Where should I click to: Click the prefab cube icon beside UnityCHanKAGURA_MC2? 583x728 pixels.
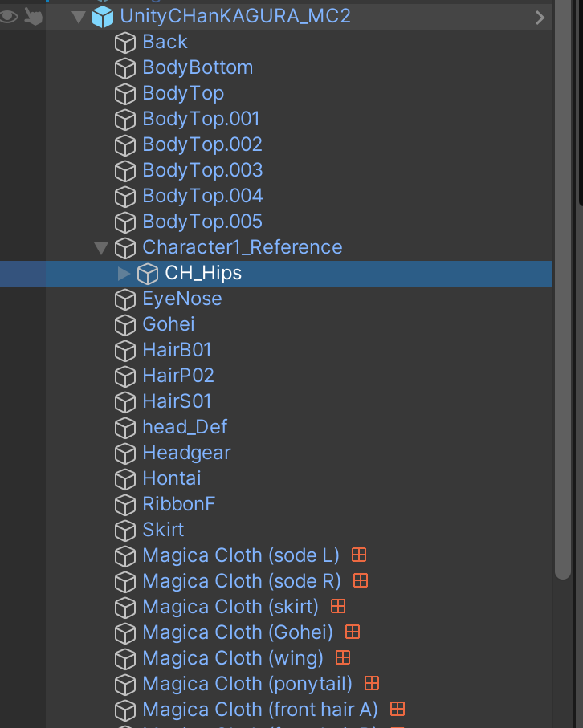click(x=104, y=15)
